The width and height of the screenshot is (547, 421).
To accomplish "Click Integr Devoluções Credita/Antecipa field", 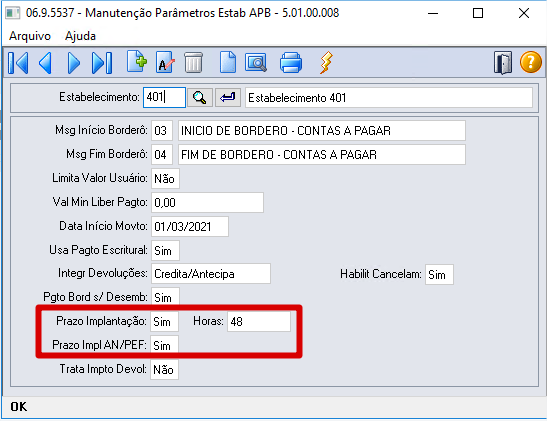I will pos(211,274).
